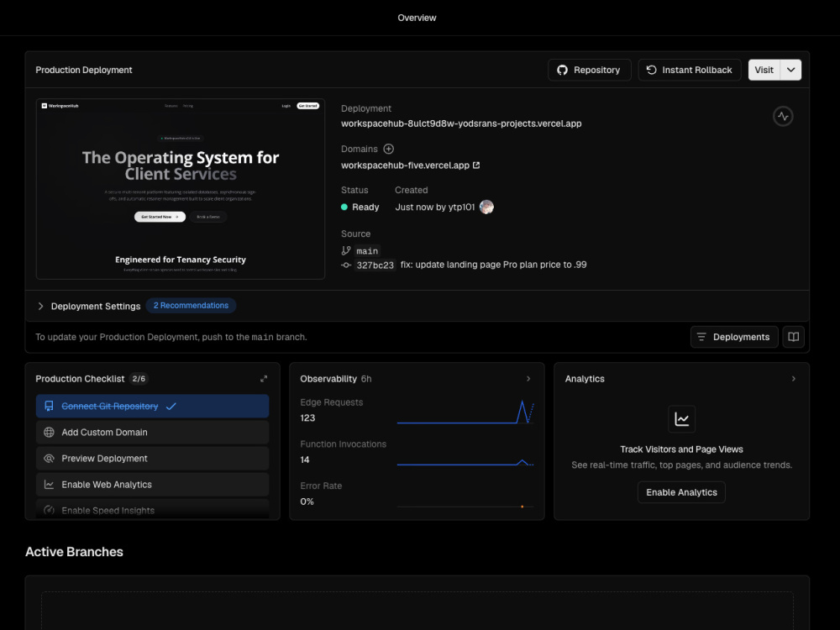Click external link icon beside domain

(476, 165)
